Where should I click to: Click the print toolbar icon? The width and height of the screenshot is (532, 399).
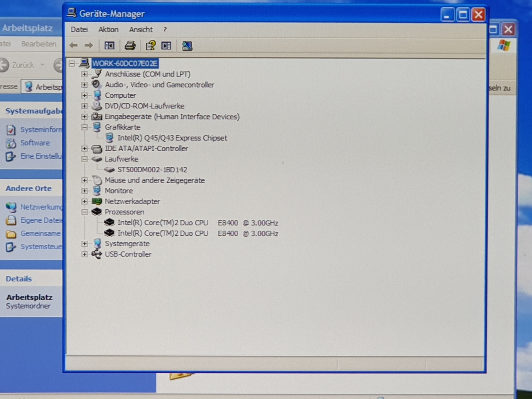[130, 46]
